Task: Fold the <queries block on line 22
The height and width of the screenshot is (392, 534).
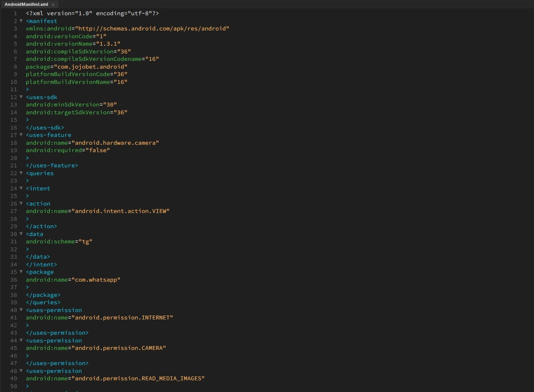Action: click(21, 173)
